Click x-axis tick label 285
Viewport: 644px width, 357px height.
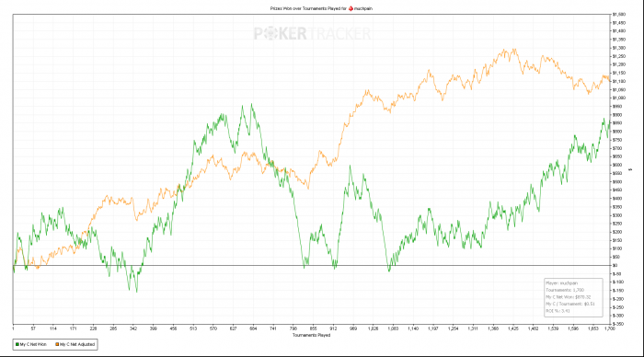tap(113, 328)
